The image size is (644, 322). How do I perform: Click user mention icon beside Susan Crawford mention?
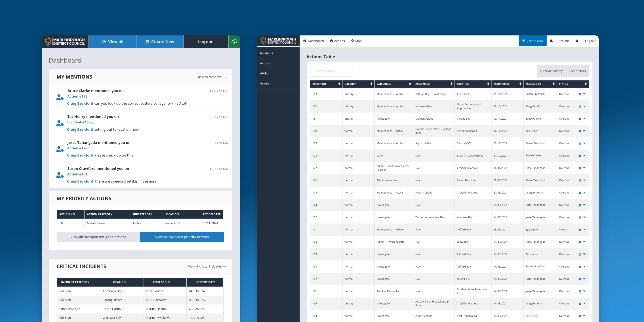60,175
